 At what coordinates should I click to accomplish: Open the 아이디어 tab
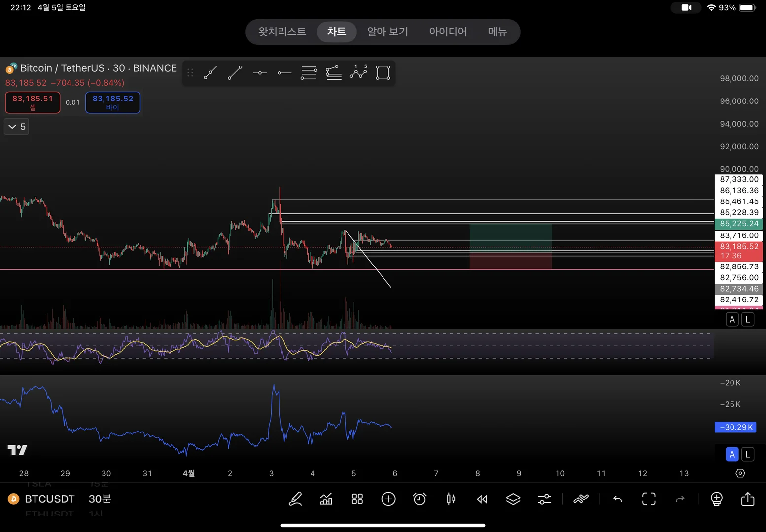pos(448,32)
